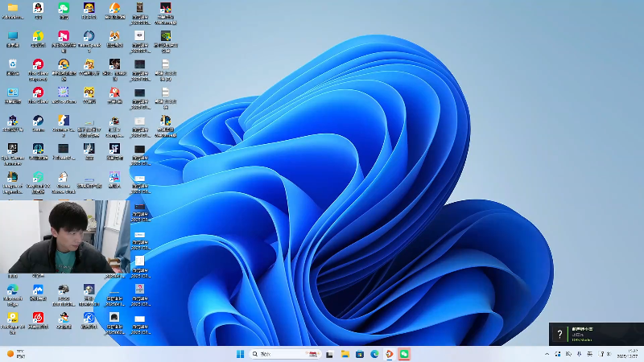Open the This PC monitor icon
The height and width of the screenshot is (362, 644).
pyautogui.click(x=12, y=36)
